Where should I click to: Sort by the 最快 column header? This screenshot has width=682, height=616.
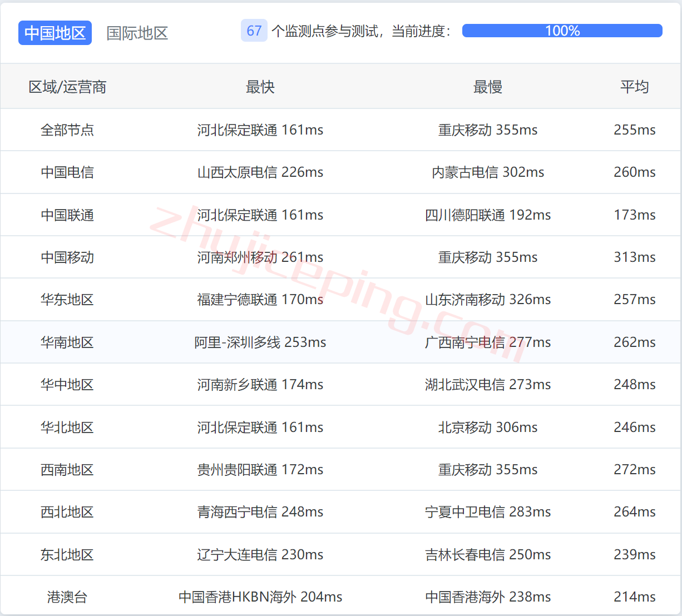(x=259, y=87)
